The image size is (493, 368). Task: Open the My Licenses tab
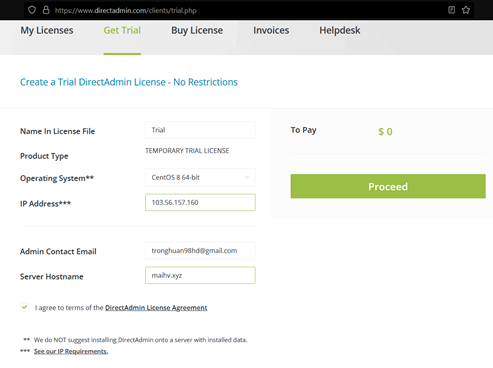[x=47, y=30]
